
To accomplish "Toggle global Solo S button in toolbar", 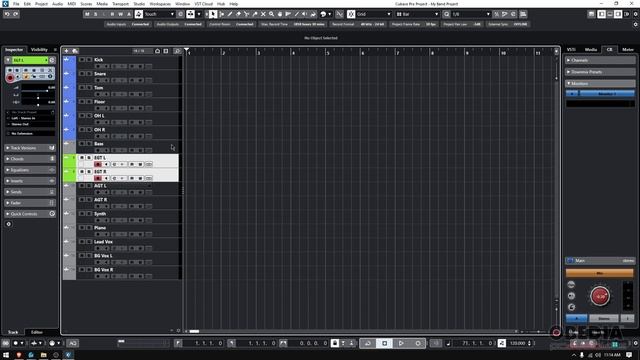I will (x=96, y=14).
